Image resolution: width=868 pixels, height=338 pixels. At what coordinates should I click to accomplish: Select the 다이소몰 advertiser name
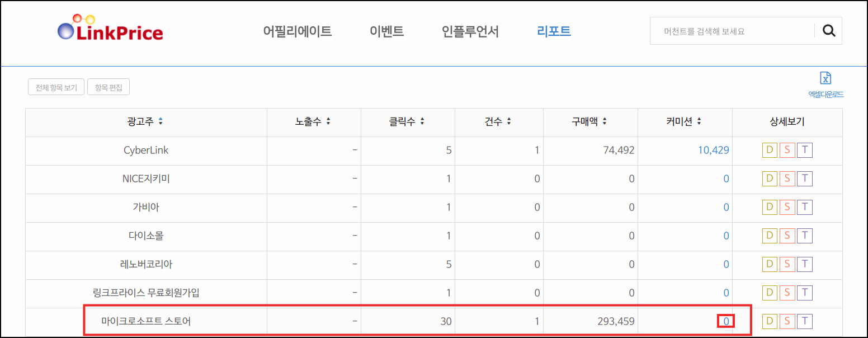[146, 236]
